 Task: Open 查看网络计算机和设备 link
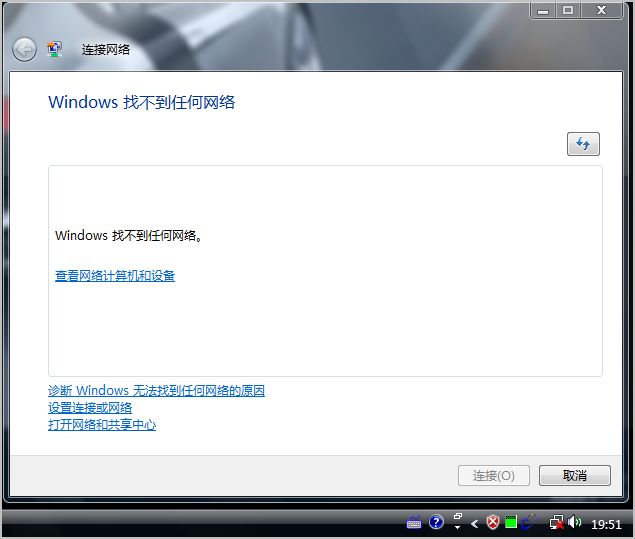pyautogui.click(x=115, y=276)
